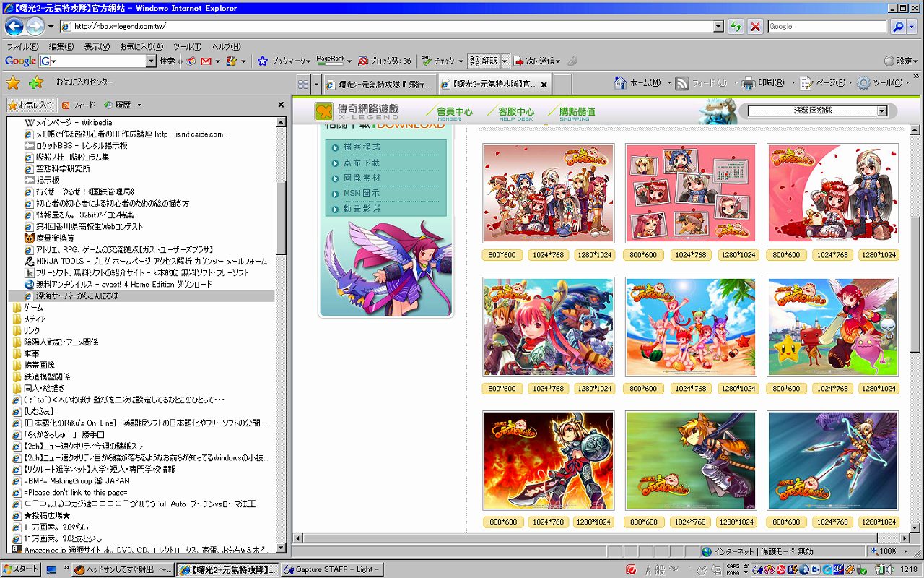Click the Google toolbar Gmail envelope icon
Viewport: 924px width, 578px height.
point(205,61)
